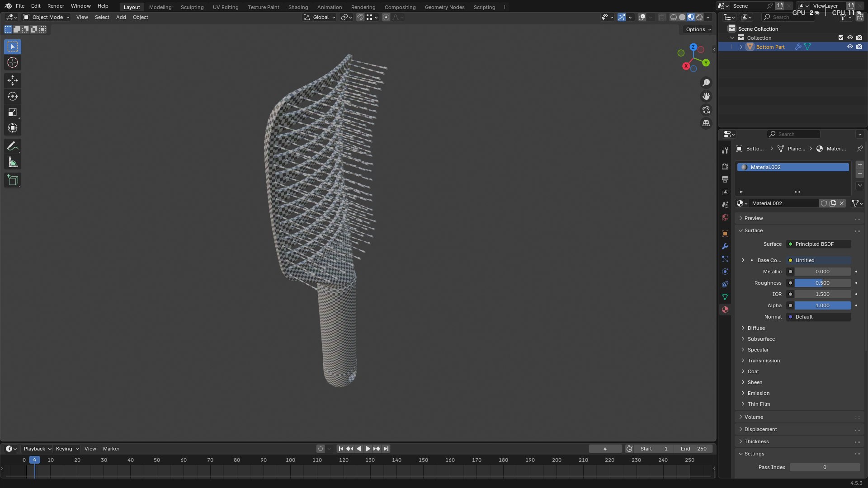Open the Material properties tab
The height and width of the screenshot is (488, 868).
725,310
